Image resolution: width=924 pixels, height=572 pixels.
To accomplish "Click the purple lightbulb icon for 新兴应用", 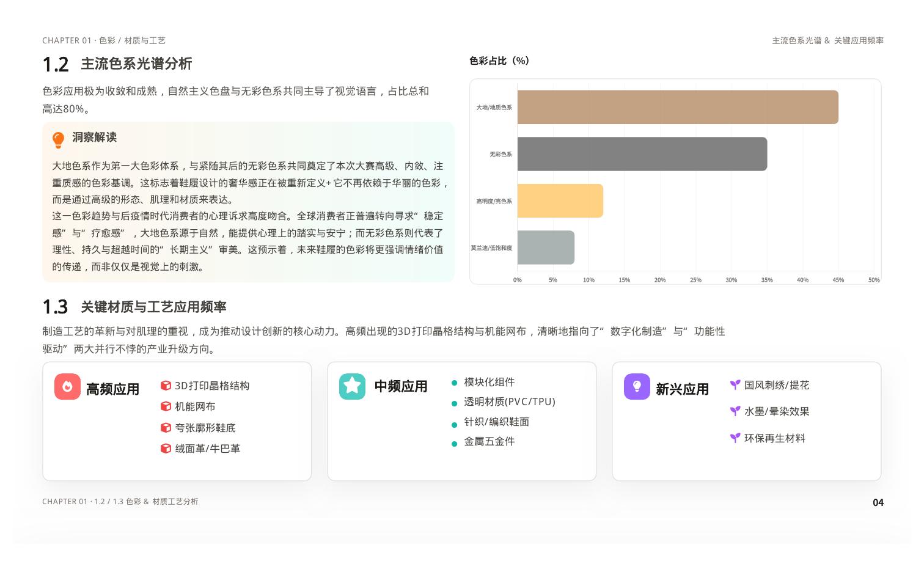I will (x=637, y=387).
